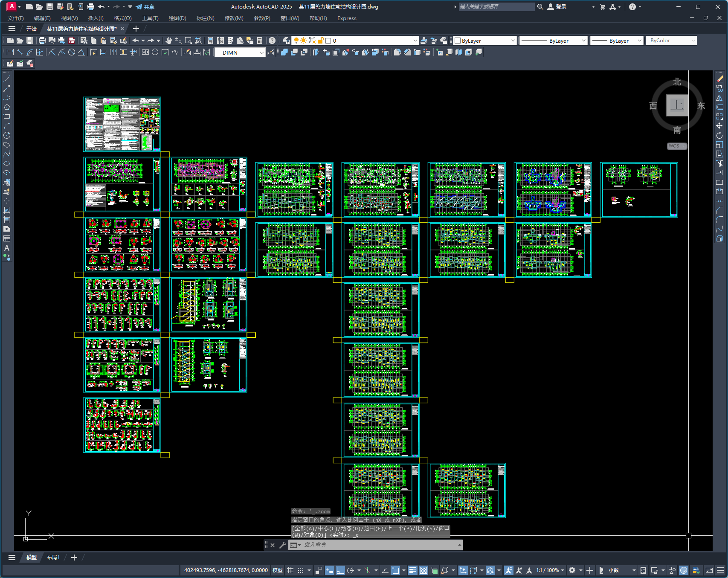Screen dimensions: 728x578
Task: Select the Move tool in right toolbar
Action: click(719, 126)
